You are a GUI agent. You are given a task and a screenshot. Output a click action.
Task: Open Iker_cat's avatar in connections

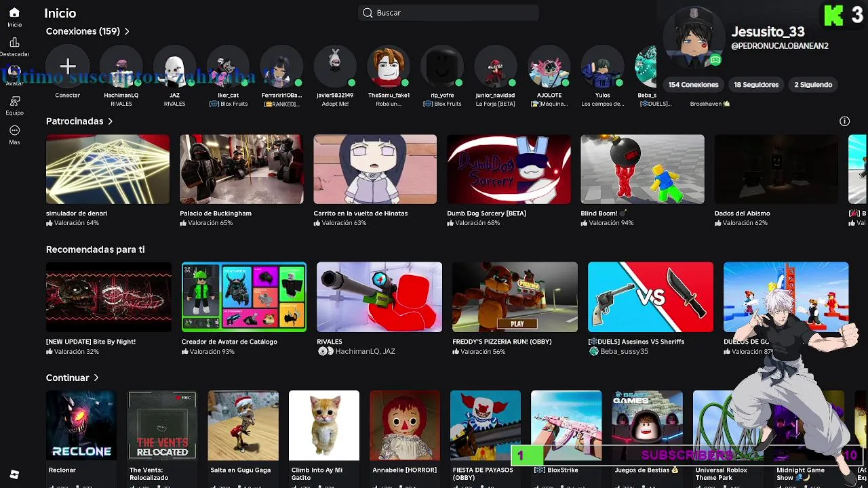[x=229, y=66]
